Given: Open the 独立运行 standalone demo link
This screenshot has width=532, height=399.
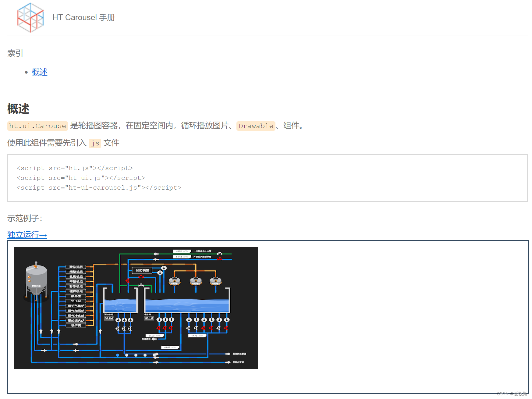Looking at the screenshot, I should [27, 235].
